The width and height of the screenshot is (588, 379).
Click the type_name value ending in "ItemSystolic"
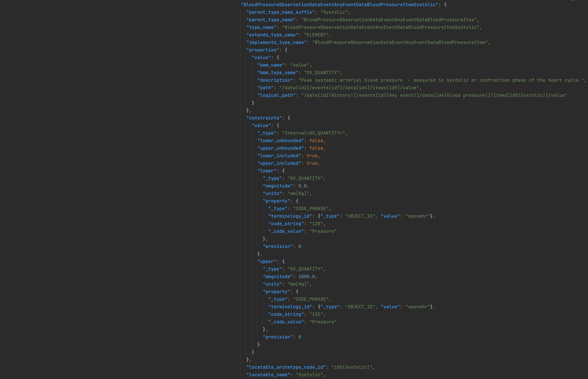pos(381,27)
